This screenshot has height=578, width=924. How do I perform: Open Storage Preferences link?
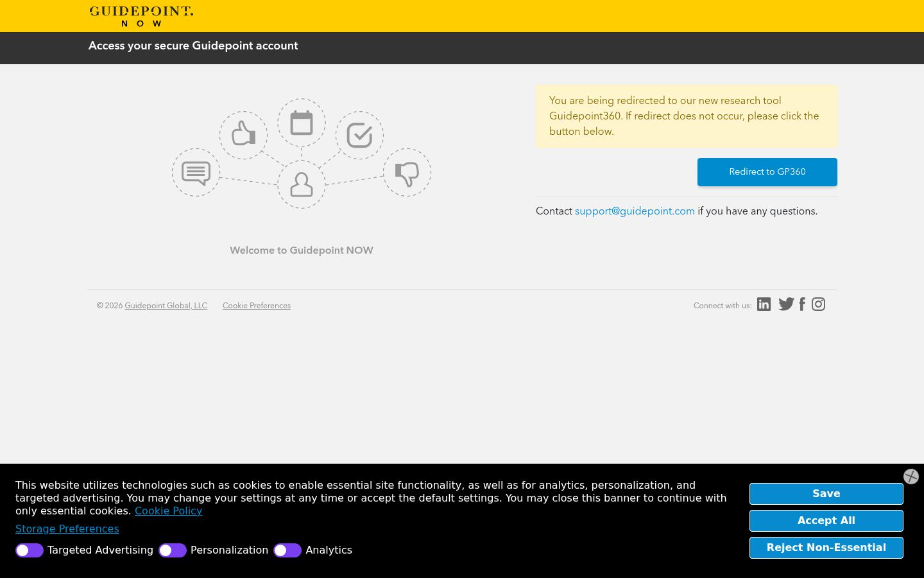click(x=67, y=529)
